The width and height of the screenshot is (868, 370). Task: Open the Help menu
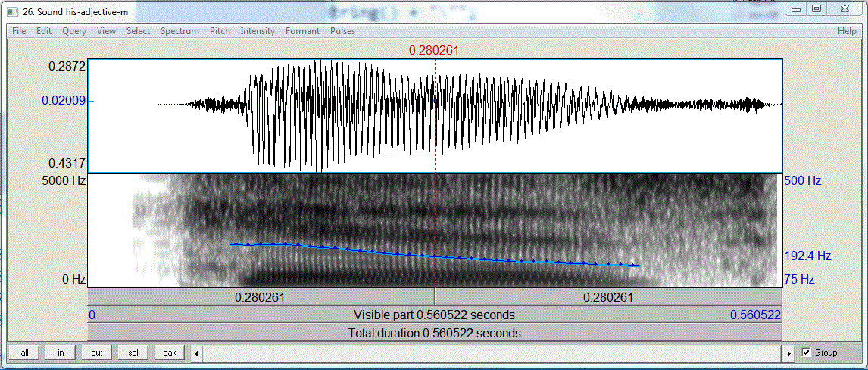847,31
